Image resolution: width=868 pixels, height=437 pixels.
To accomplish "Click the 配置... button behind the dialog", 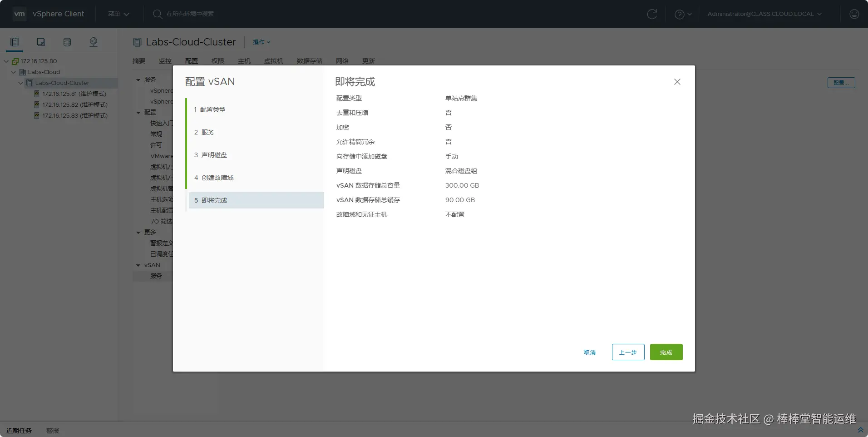I will click(x=841, y=83).
